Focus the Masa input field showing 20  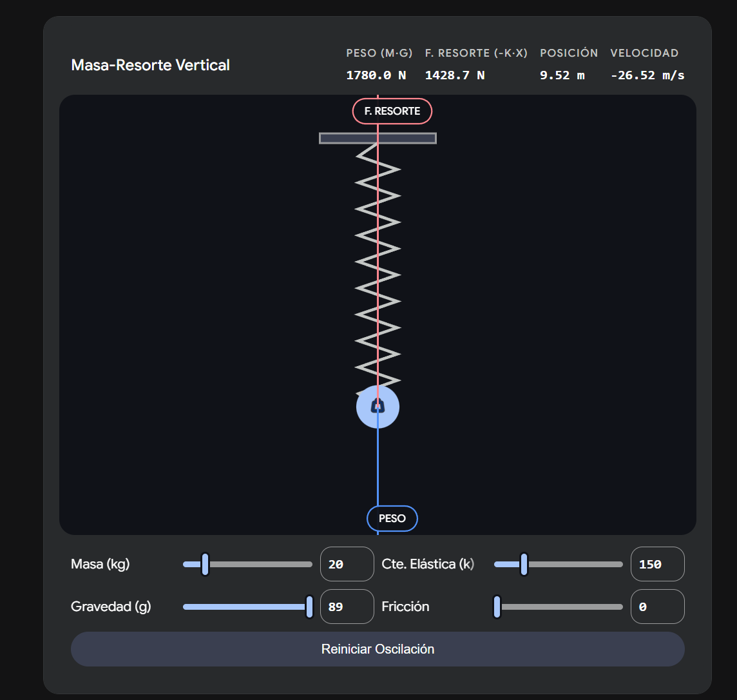(347, 564)
